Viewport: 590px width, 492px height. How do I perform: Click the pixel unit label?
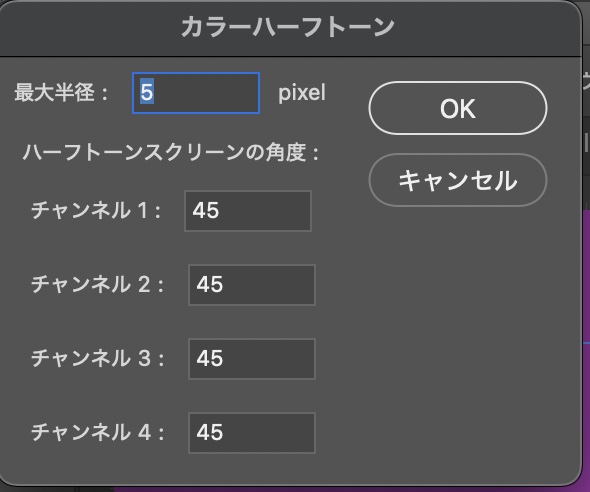coord(302,93)
